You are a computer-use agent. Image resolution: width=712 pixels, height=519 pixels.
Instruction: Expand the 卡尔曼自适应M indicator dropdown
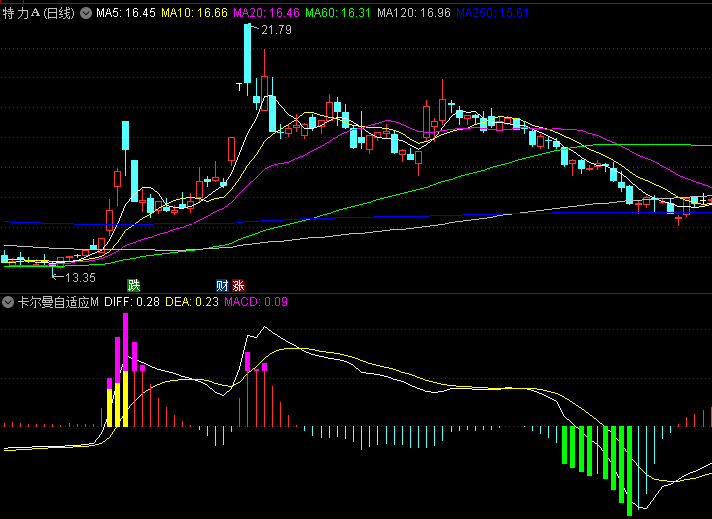(x=8, y=302)
